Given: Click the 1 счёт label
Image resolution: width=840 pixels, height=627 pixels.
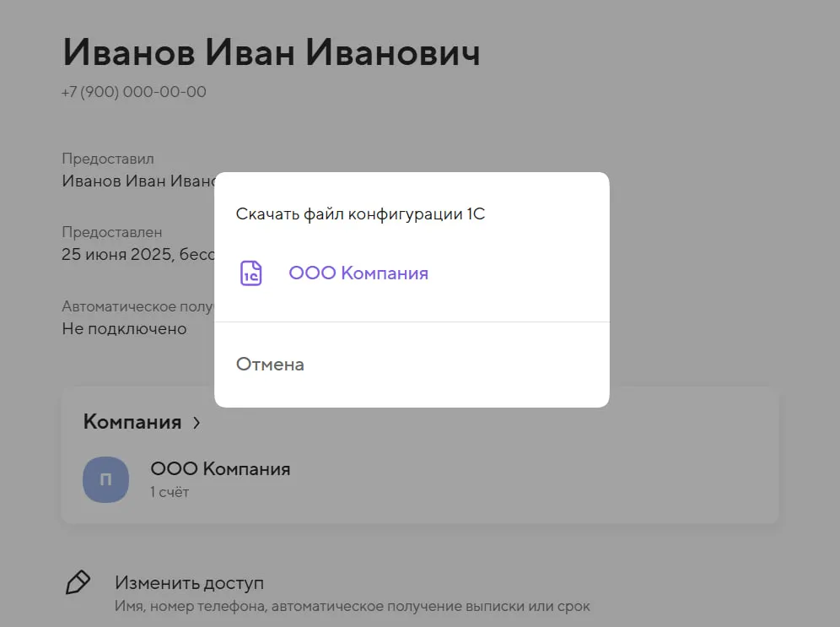Looking at the screenshot, I should [x=170, y=492].
